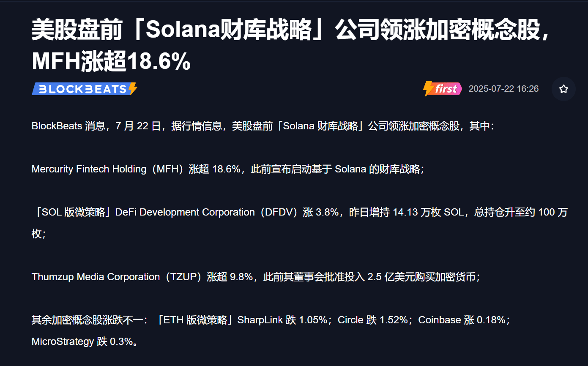Click 'Coinbase 涨 0.18%' text
Screen dimensions: 588x366
pos(462,320)
